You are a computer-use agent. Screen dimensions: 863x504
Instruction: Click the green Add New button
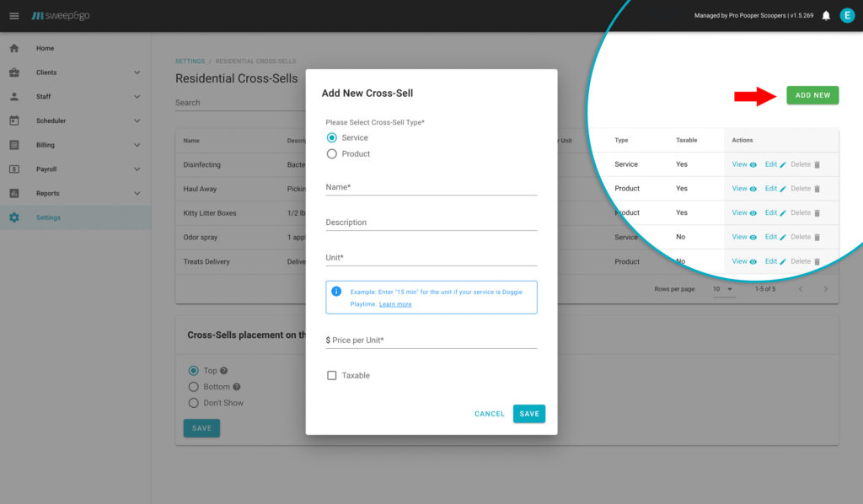pos(812,95)
